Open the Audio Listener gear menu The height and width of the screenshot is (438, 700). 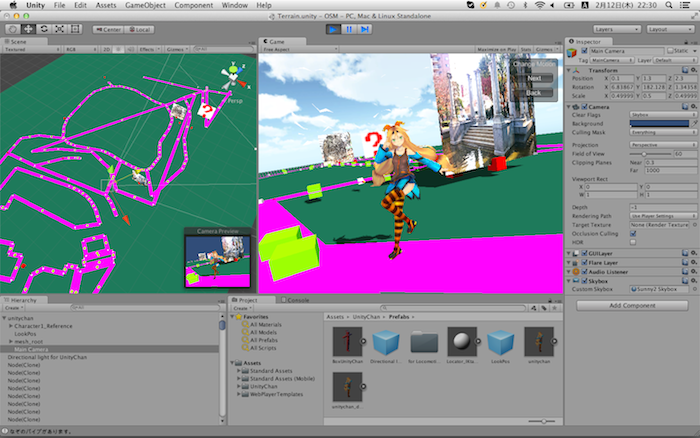(693, 271)
